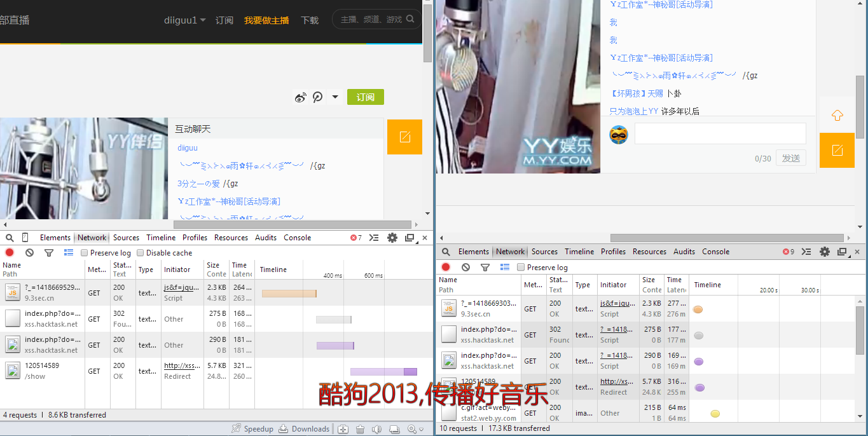
Task: Open Profiles tab in right DevTools
Action: point(613,252)
